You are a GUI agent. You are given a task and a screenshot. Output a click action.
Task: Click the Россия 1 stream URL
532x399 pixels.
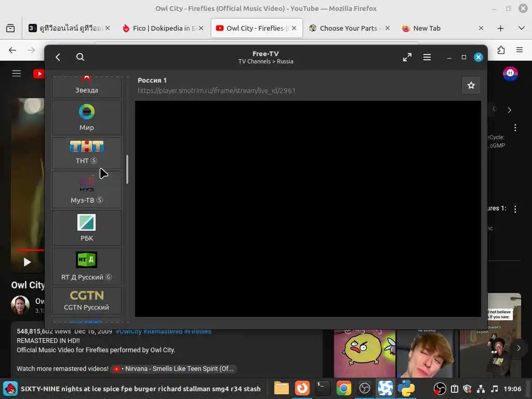coord(217,90)
